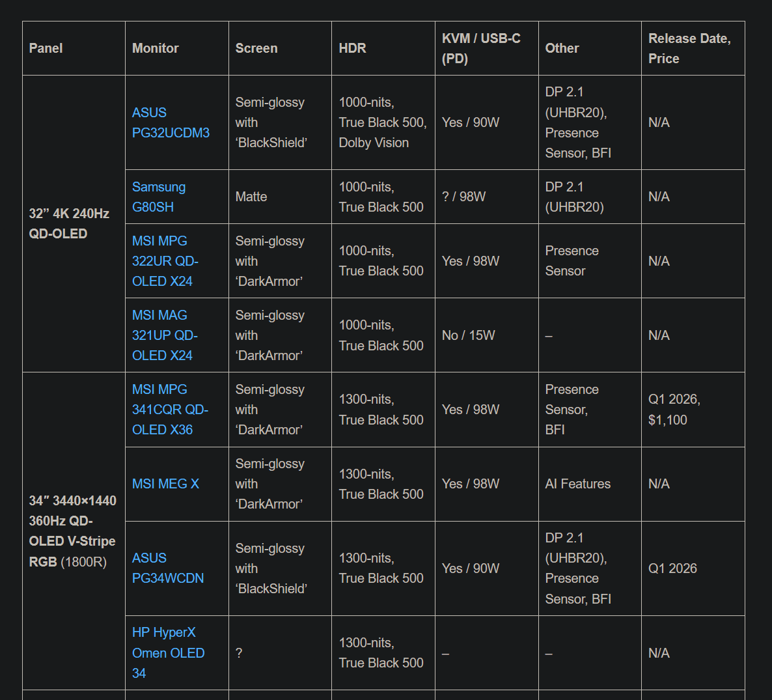Select the Screen column header
This screenshot has width=772, height=700.
[x=256, y=48]
